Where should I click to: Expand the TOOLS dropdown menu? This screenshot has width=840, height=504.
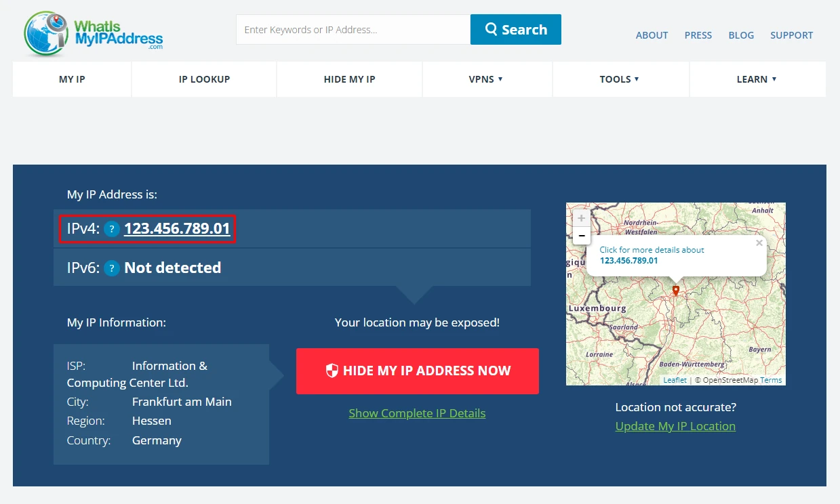(619, 79)
